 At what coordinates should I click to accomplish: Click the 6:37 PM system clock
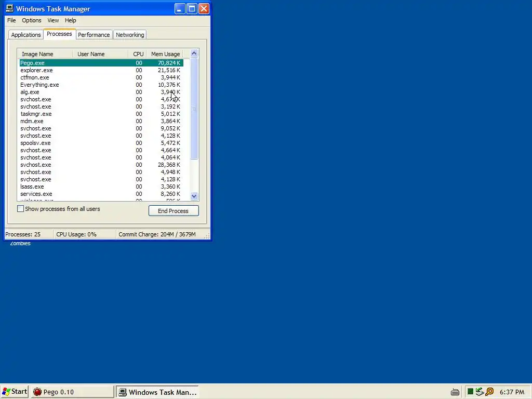(x=512, y=392)
